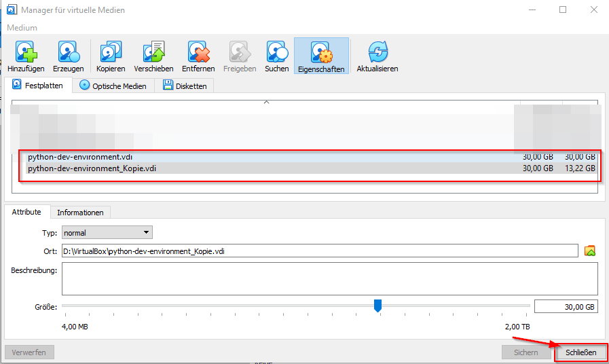The height and width of the screenshot is (364, 609).
Task: Click the Erzeugen toolbar icon
Action: (x=68, y=52)
